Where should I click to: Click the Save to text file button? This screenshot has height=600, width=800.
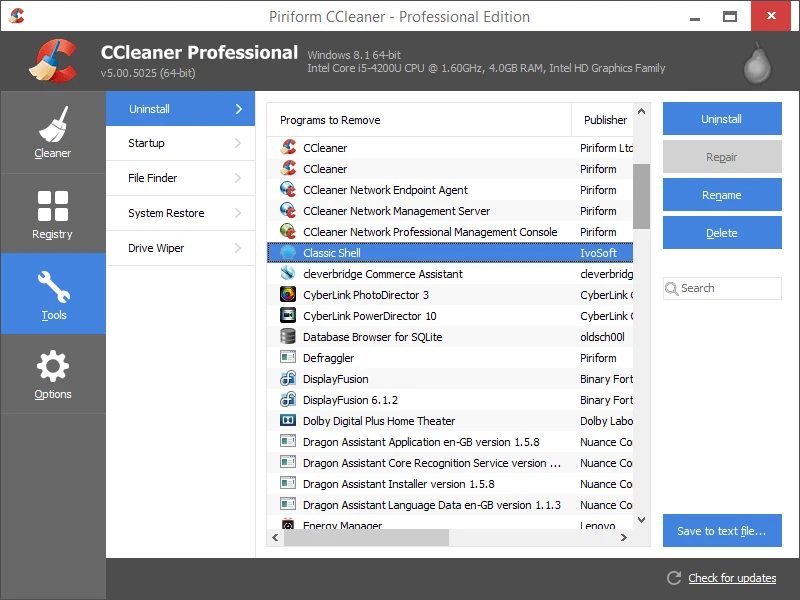721,531
